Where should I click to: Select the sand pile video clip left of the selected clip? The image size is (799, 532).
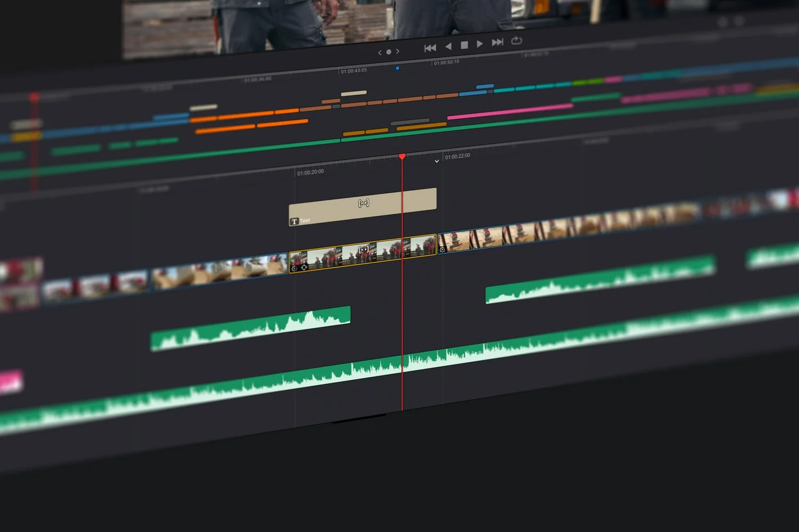click(x=220, y=272)
